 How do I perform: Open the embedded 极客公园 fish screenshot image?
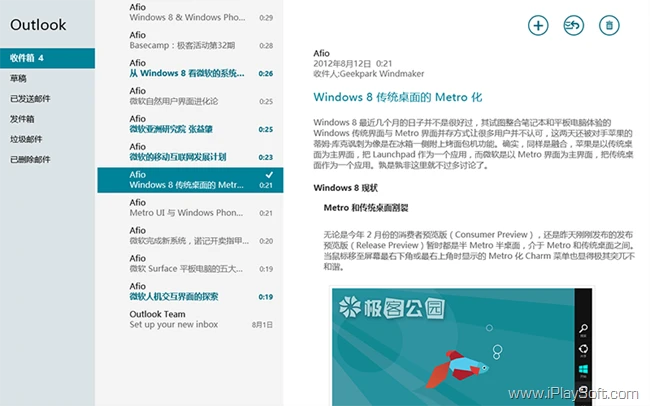[x=462, y=347]
